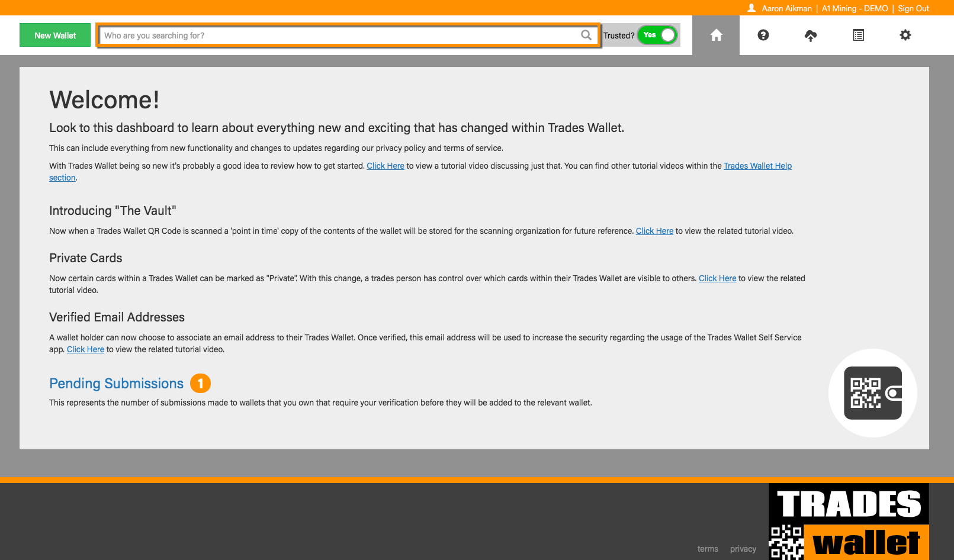Viewport: 954px width, 560px height.
Task: Open getting started tutorial Click Here link
Action: (386, 166)
